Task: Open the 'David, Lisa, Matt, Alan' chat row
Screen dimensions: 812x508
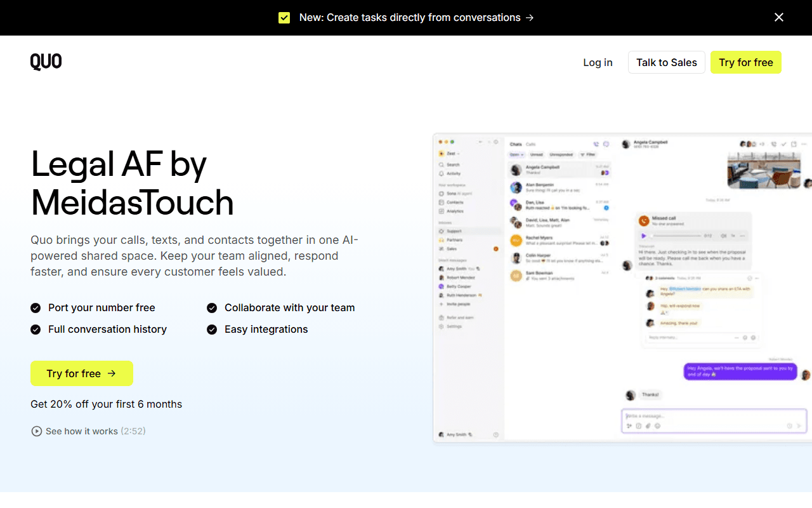Action: 559,222
